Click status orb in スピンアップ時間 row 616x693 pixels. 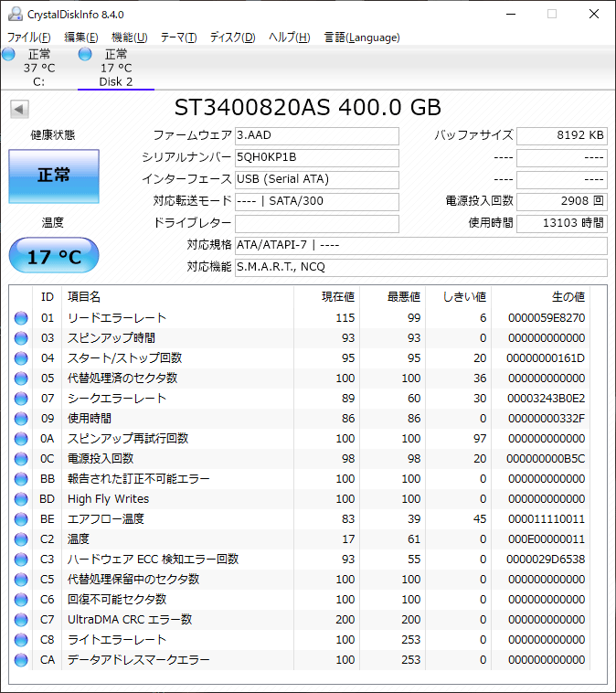click(x=21, y=338)
